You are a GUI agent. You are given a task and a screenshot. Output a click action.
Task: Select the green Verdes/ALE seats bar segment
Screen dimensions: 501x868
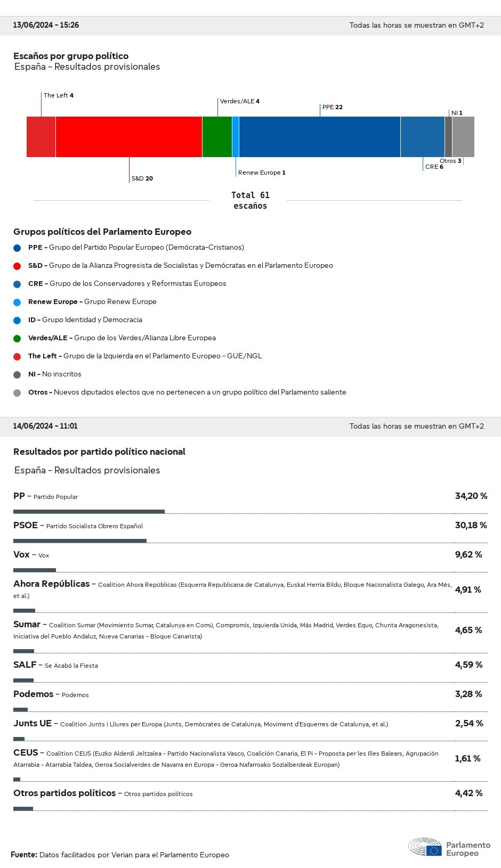coord(217,137)
